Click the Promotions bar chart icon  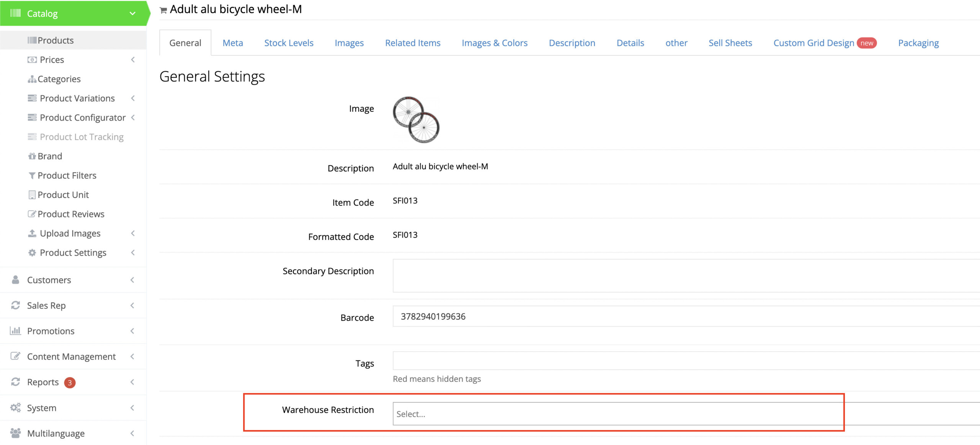tap(15, 331)
